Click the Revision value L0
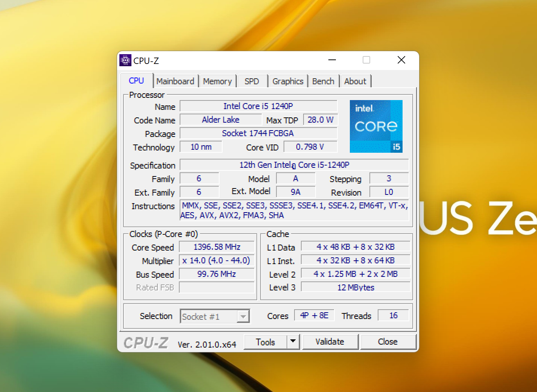This screenshot has width=537, height=392. [x=389, y=192]
